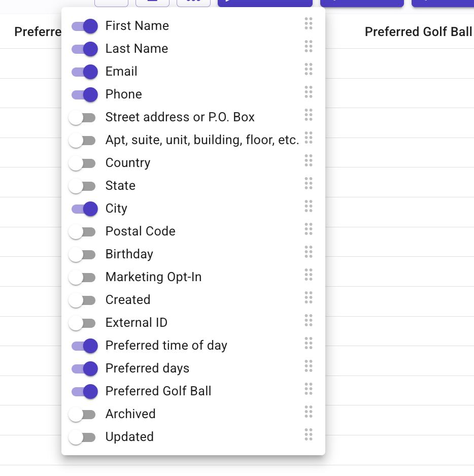Select the State label in column list
474x476 pixels.
(x=120, y=186)
